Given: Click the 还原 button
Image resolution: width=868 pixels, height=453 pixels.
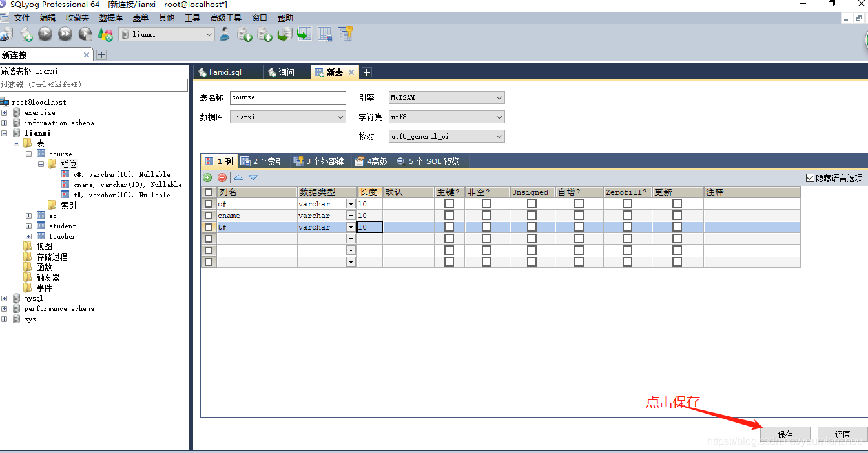Looking at the screenshot, I should coord(842,434).
